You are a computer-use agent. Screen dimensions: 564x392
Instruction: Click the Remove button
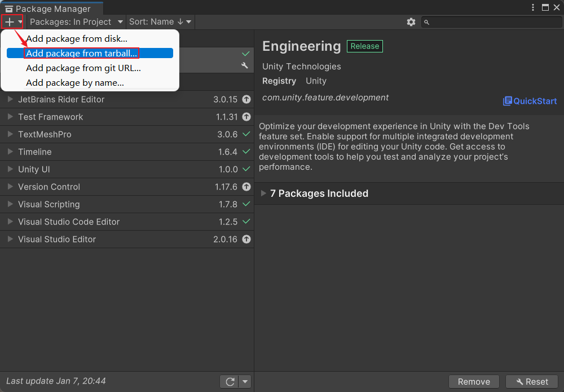tap(474, 382)
